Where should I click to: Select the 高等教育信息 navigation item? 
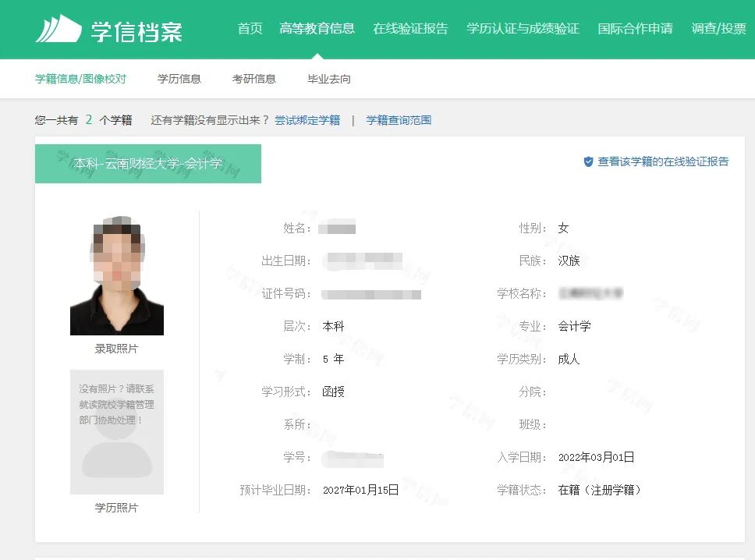317,29
